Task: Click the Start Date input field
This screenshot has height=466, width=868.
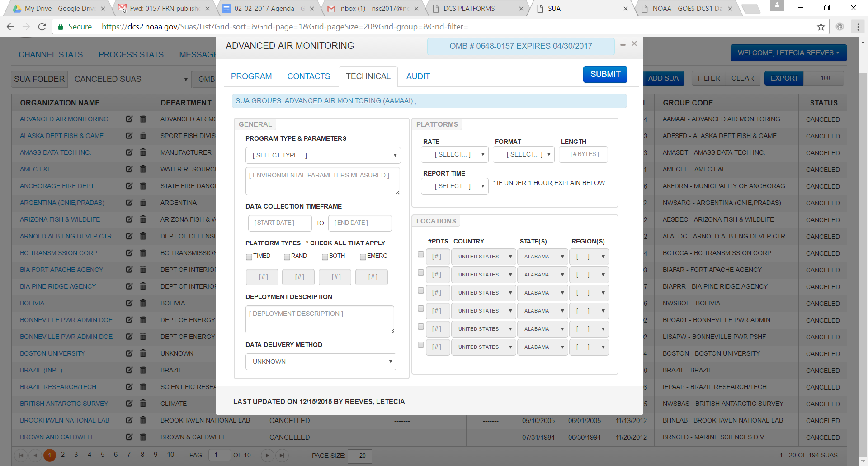Action: click(279, 223)
